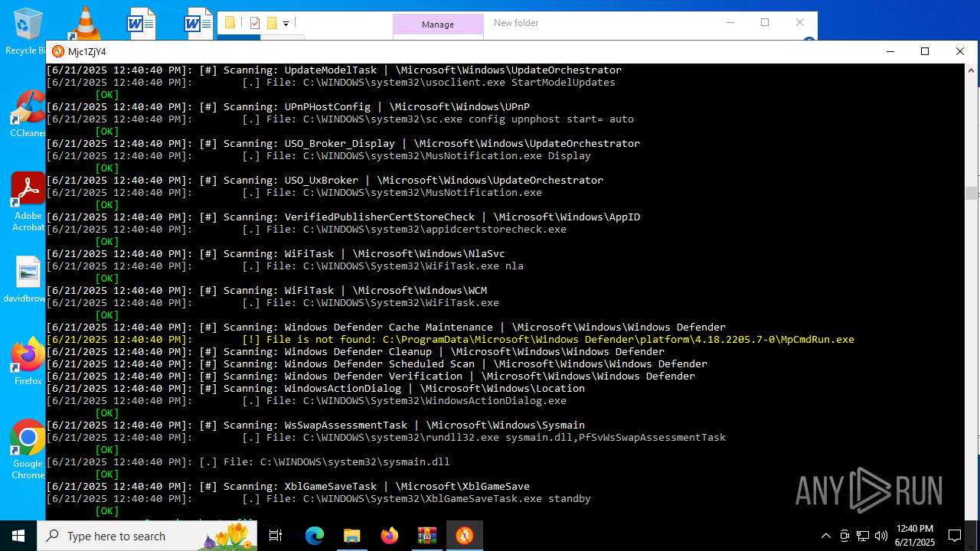Click the volume speaker tray icon

(x=881, y=536)
